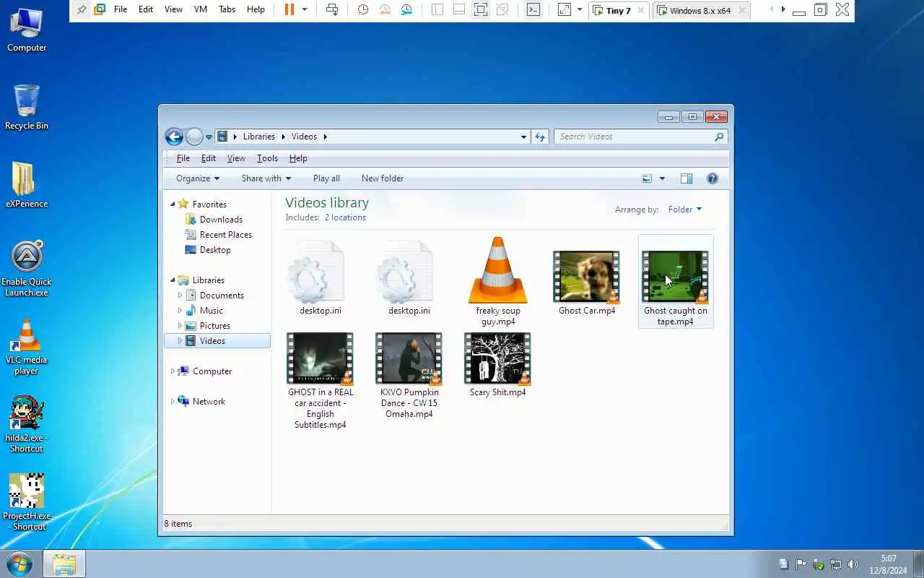The width and height of the screenshot is (924, 578).
Task: Change Arrange by Folder dropdown
Action: [x=685, y=210]
